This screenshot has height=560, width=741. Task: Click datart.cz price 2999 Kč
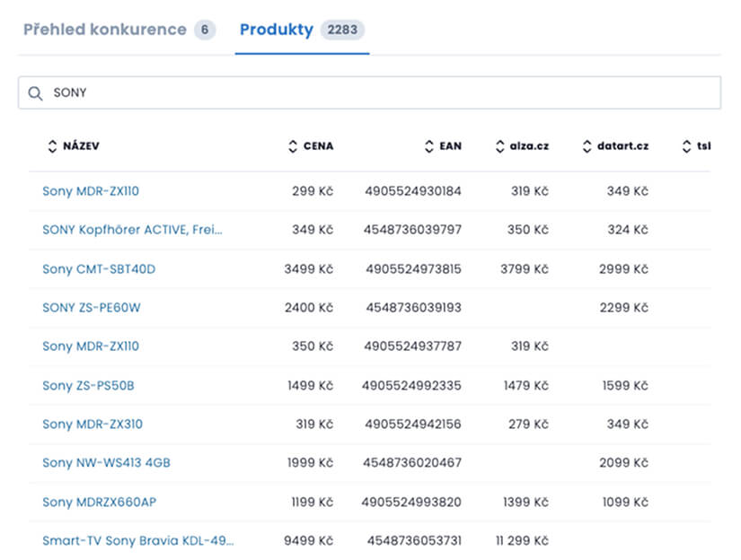624,269
